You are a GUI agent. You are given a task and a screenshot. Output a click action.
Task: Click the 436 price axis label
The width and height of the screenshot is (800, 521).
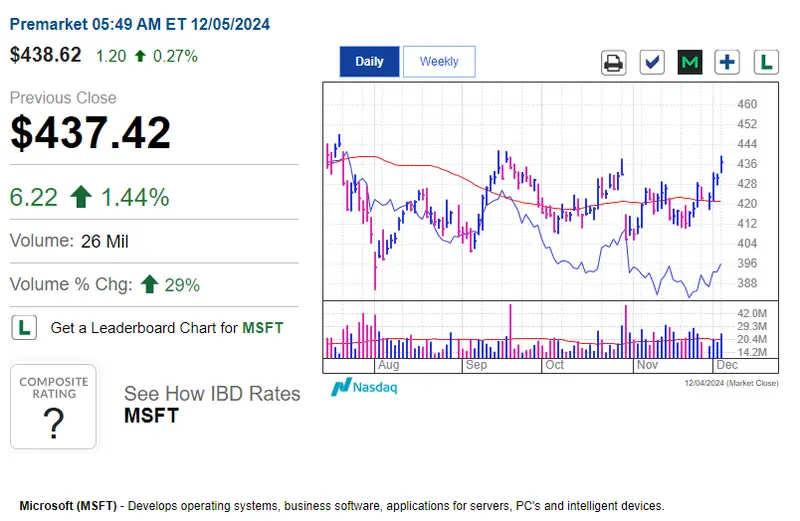(747, 164)
